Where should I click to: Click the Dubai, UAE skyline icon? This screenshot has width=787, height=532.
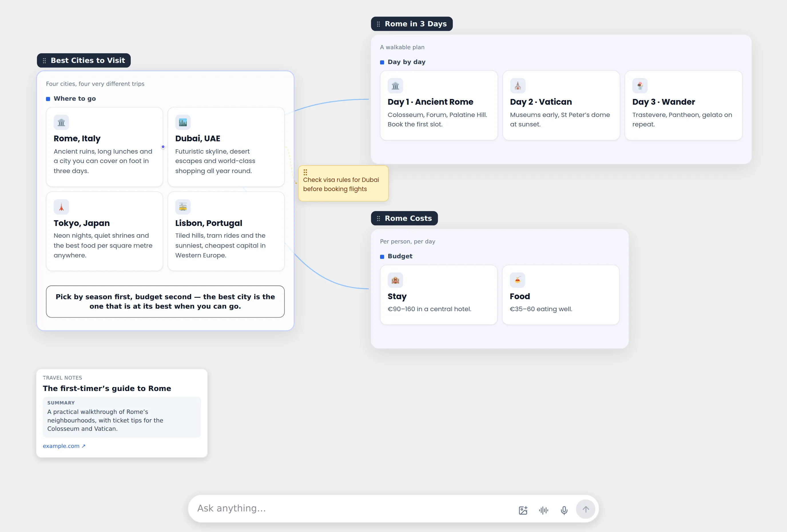click(183, 122)
